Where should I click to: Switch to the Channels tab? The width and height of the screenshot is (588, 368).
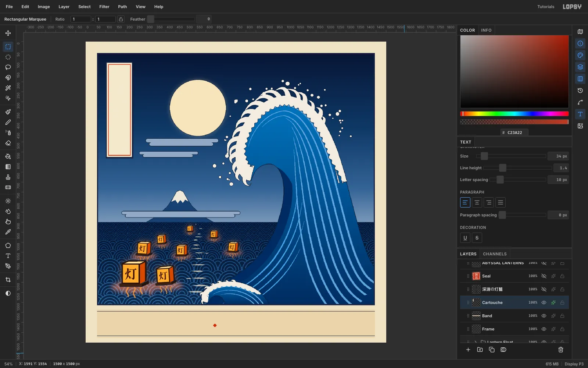coord(495,254)
